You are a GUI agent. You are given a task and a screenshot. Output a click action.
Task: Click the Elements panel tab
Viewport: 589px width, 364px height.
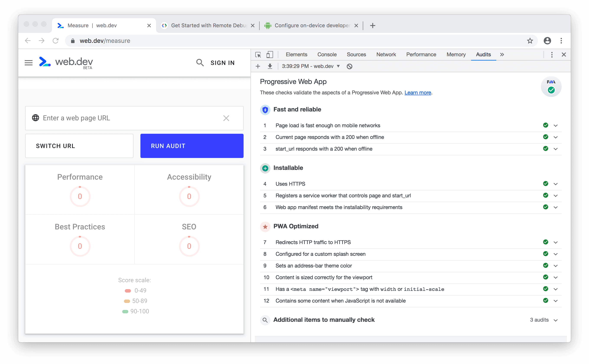tap(297, 55)
